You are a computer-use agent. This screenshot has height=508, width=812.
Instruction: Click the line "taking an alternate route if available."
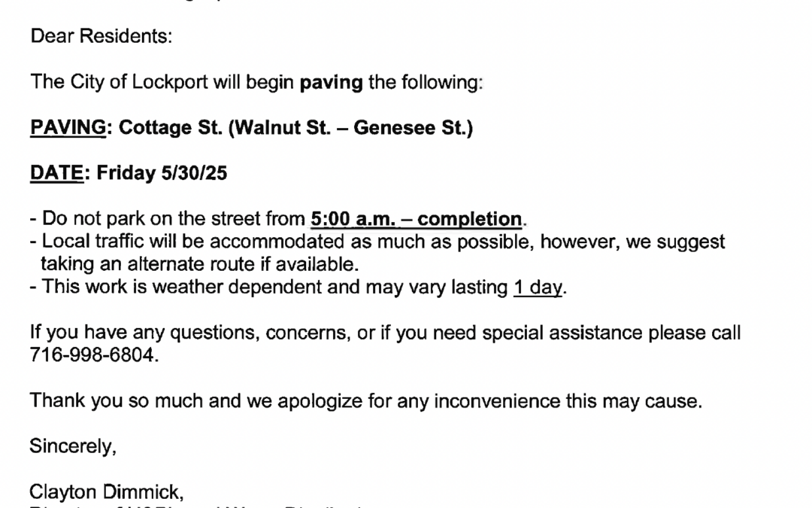point(200,264)
